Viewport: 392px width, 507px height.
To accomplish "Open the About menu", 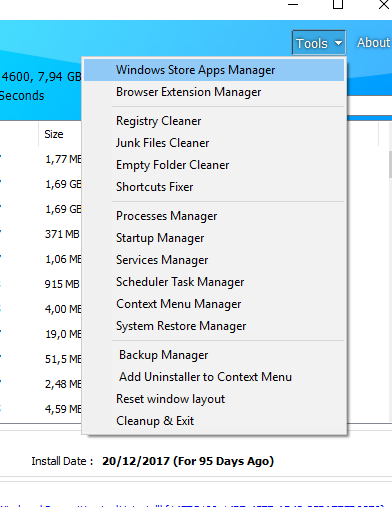I will (373, 43).
